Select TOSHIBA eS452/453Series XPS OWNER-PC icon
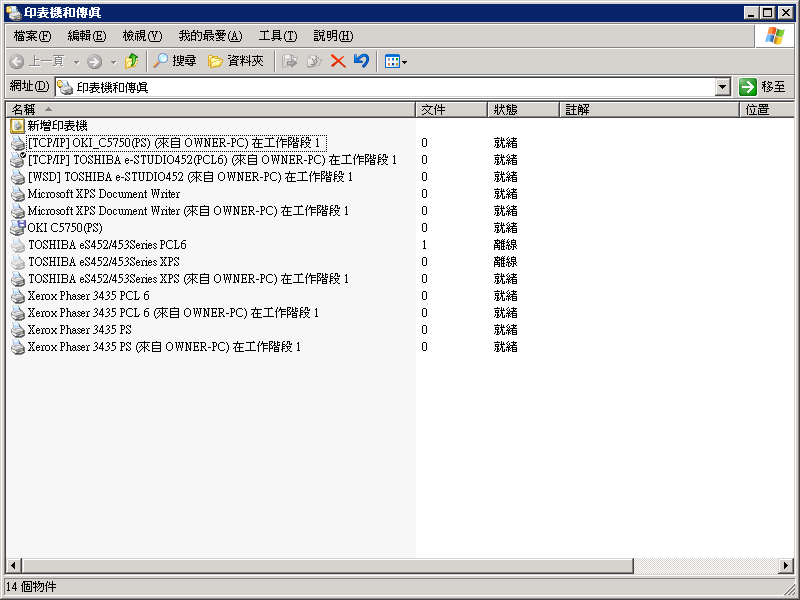 click(x=18, y=279)
